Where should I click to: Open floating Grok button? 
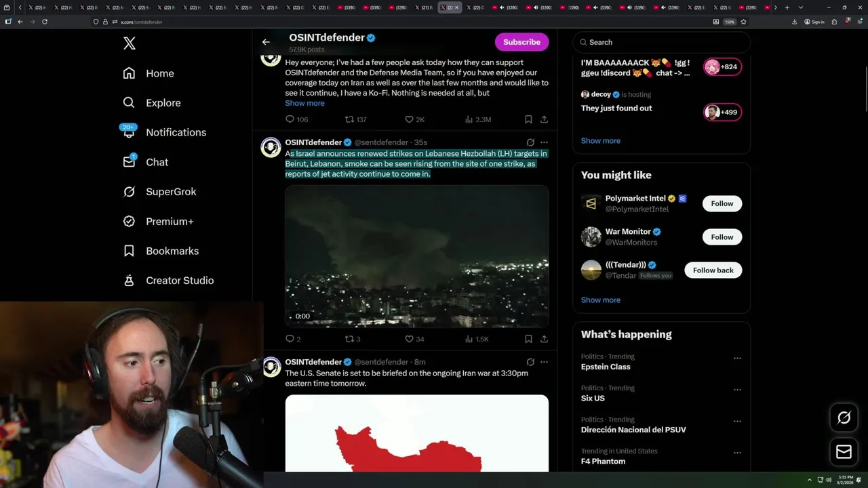pos(844,418)
